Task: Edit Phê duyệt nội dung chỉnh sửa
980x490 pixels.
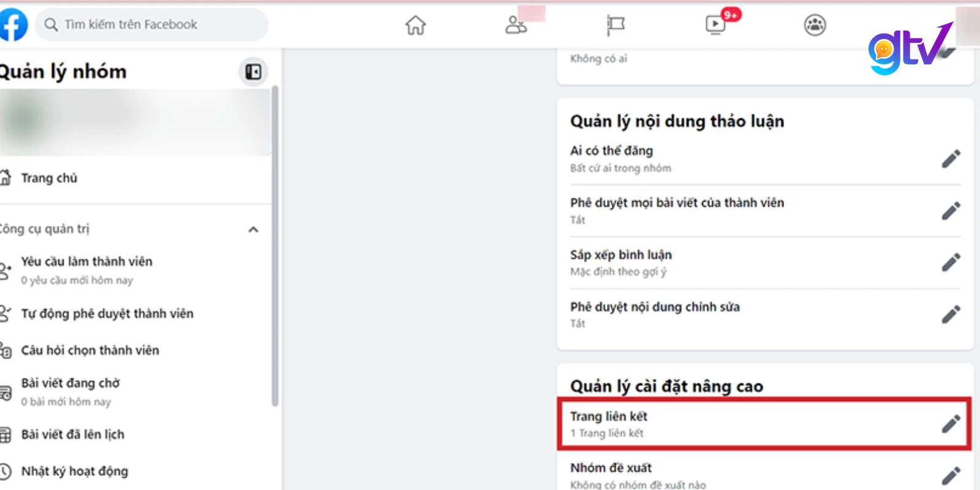Action: [x=951, y=315]
